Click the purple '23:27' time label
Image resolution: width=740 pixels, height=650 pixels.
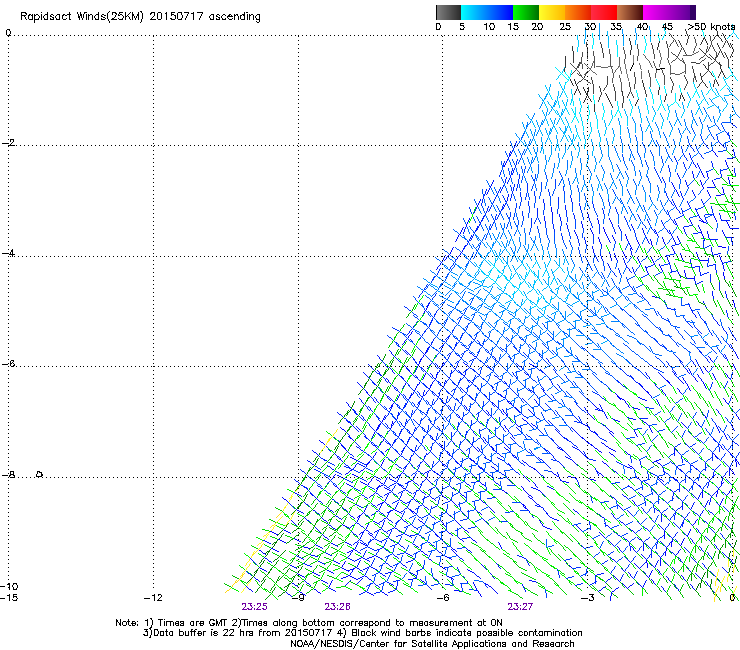520,607
